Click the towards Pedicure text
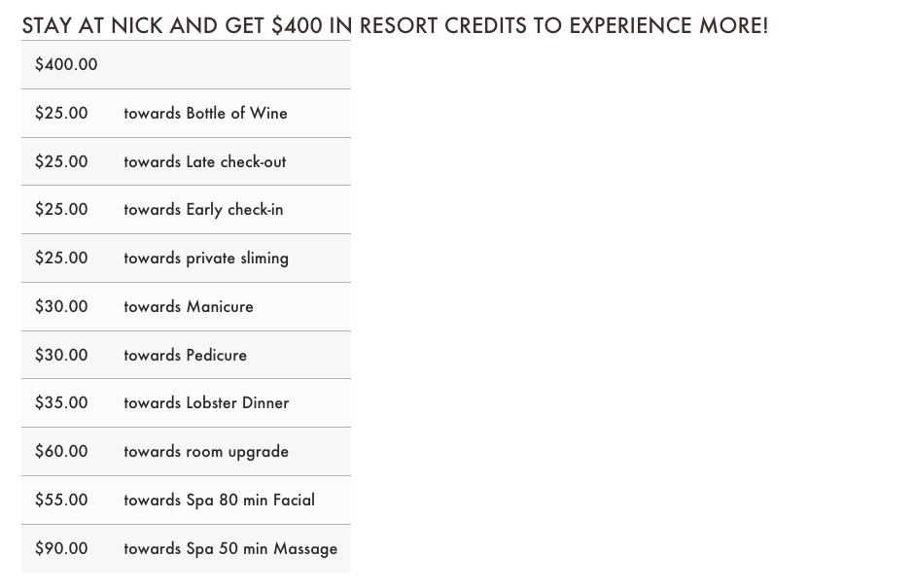 185,355
